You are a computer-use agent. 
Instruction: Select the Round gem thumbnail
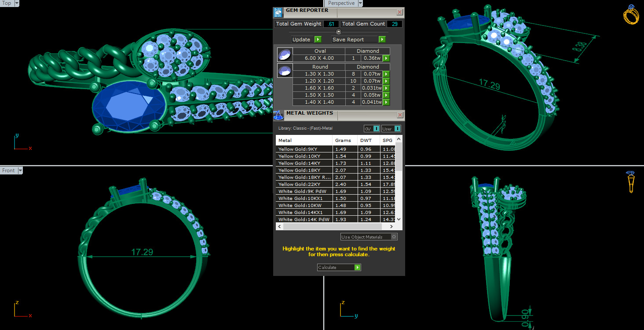coord(285,71)
